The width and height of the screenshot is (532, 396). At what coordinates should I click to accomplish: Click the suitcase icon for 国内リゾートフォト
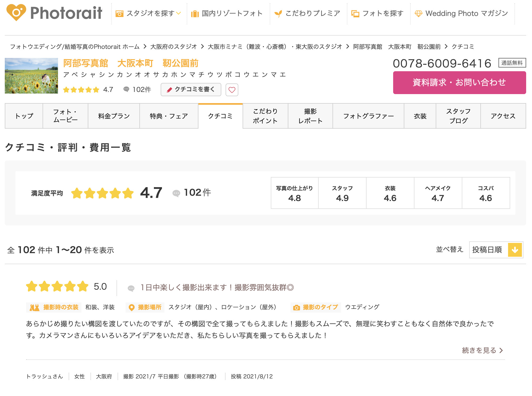[195, 14]
